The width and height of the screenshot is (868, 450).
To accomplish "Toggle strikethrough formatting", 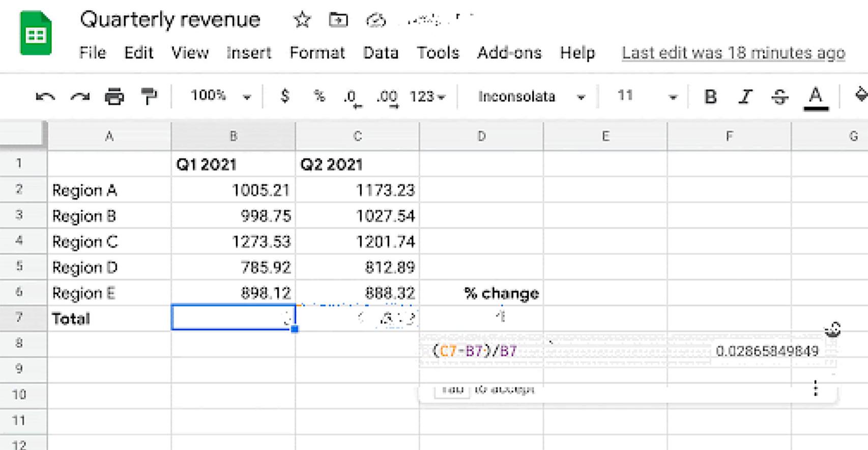I will pos(780,96).
